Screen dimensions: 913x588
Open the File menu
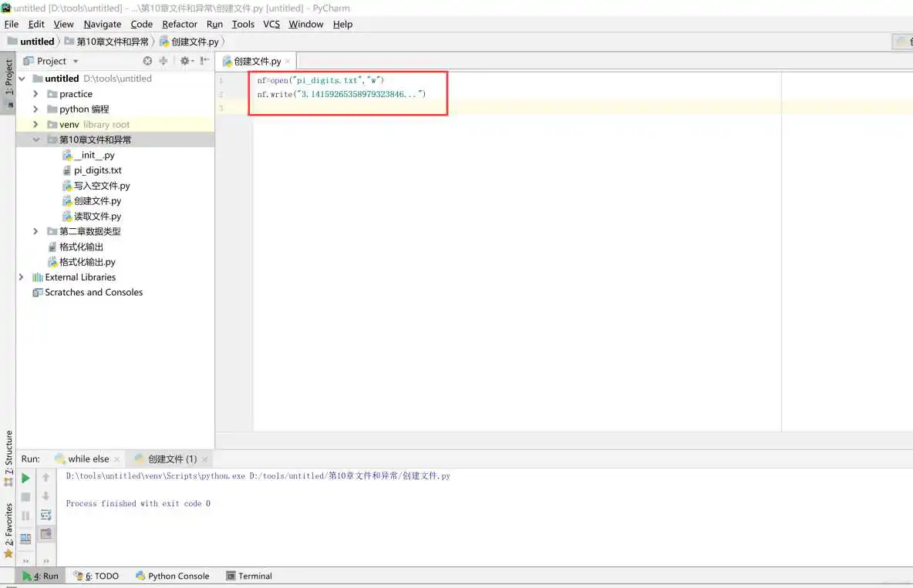click(12, 24)
